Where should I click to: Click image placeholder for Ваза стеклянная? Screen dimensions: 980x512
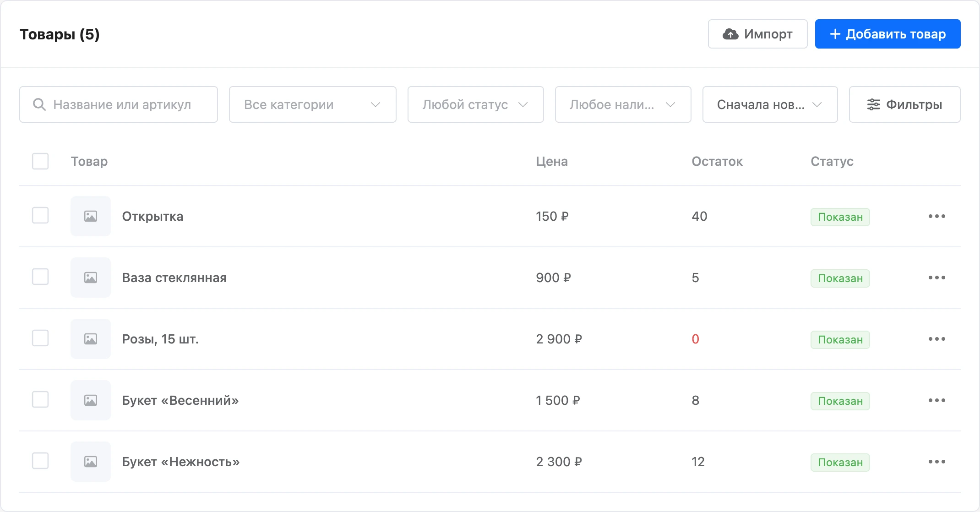(x=91, y=278)
